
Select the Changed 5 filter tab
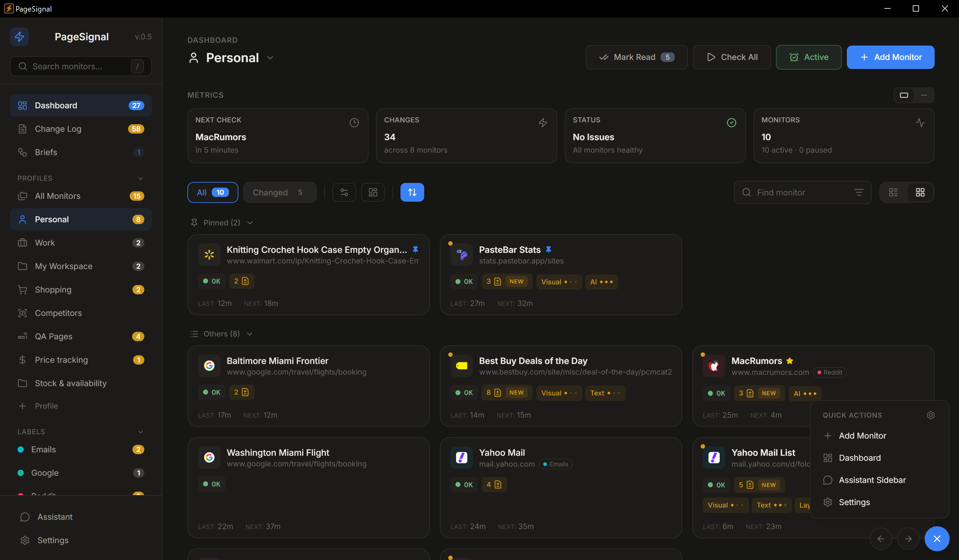(280, 192)
